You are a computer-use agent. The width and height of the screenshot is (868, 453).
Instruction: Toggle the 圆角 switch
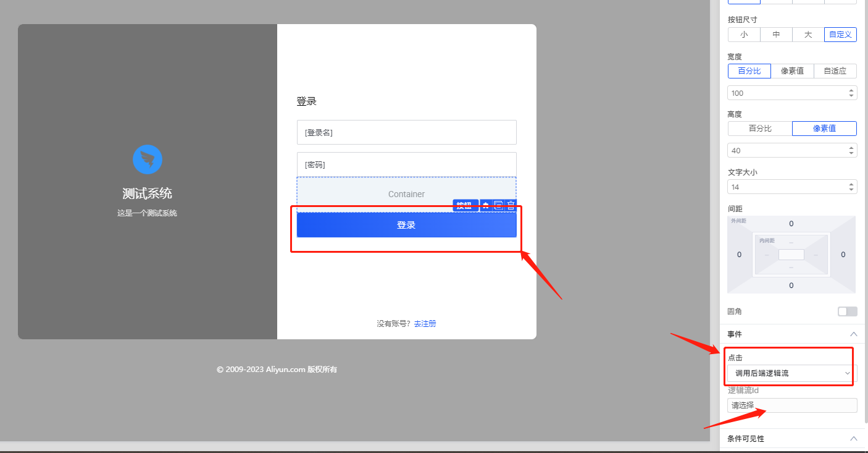pyautogui.click(x=848, y=311)
